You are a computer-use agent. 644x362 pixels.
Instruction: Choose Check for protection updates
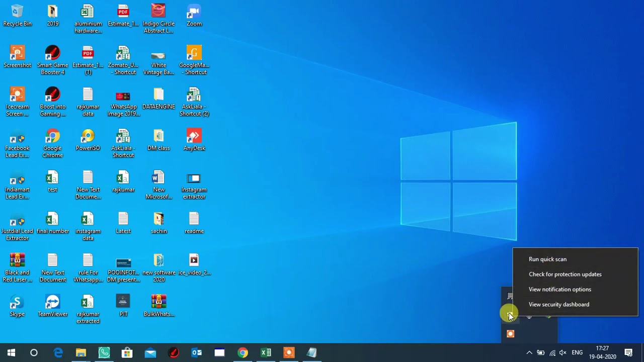pyautogui.click(x=565, y=275)
